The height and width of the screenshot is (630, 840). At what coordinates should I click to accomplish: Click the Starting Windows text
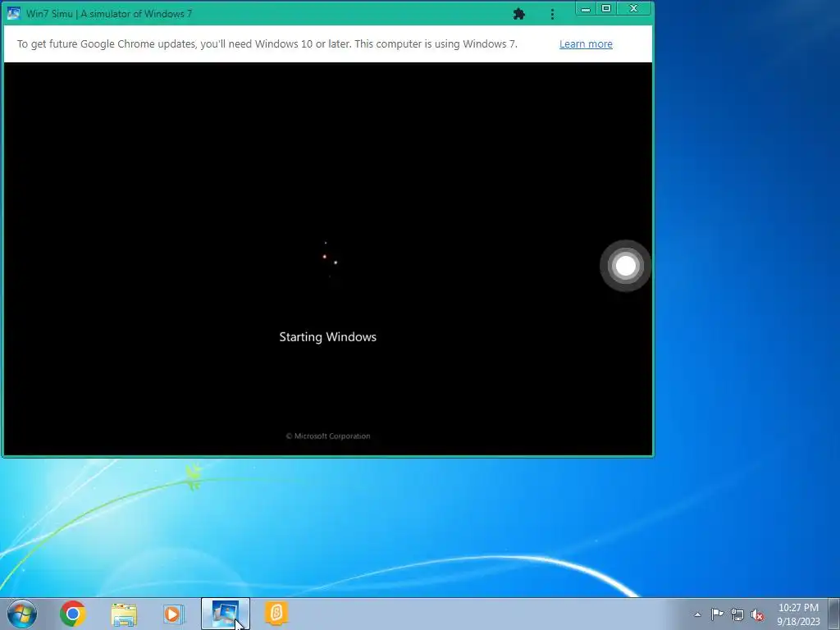pyautogui.click(x=328, y=337)
